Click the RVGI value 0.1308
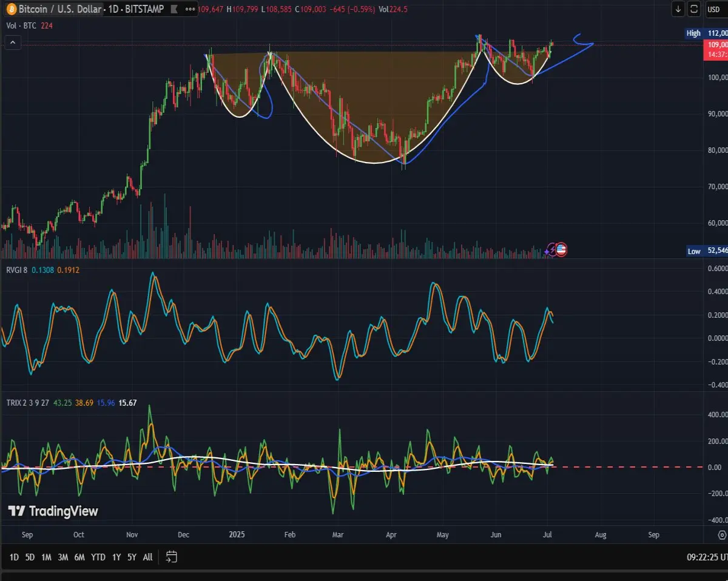This screenshot has height=581, width=728. [43, 270]
